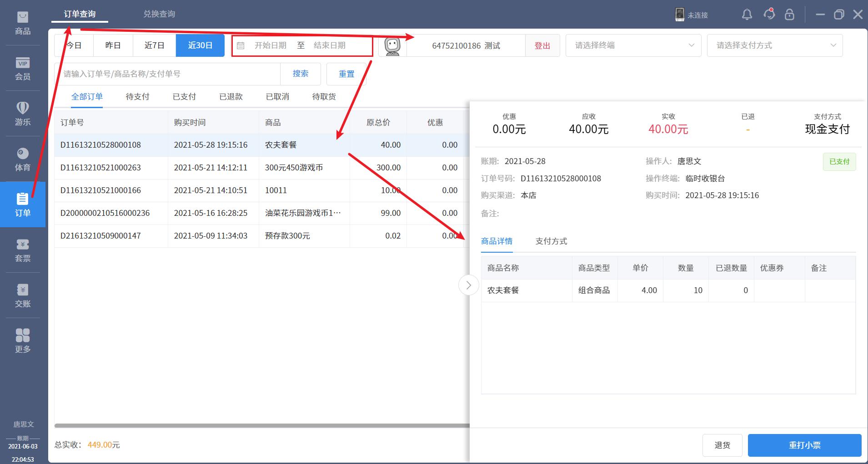Show the 已支付 orders tab
This screenshot has height=464, width=868.
(184, 97)
